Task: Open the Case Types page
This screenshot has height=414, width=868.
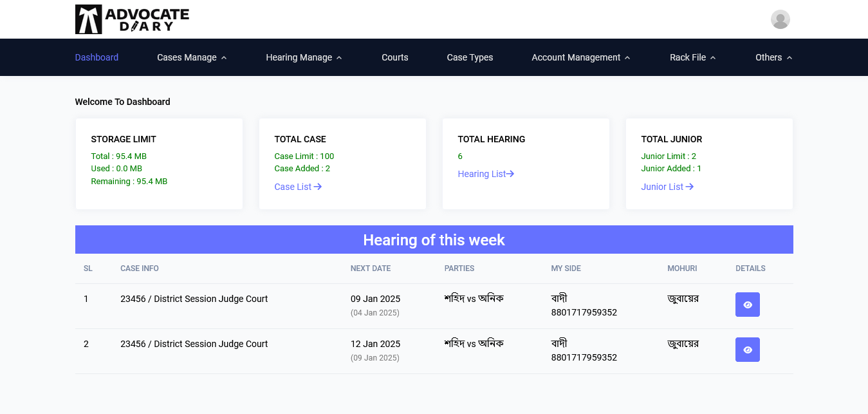Action: coord(470,57)
